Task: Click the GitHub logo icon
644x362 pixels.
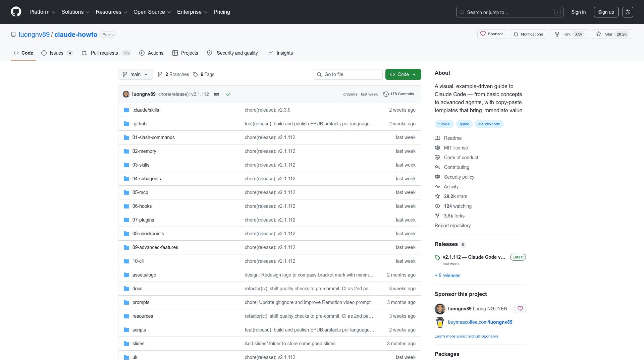Action: click(x=16, y=12)
